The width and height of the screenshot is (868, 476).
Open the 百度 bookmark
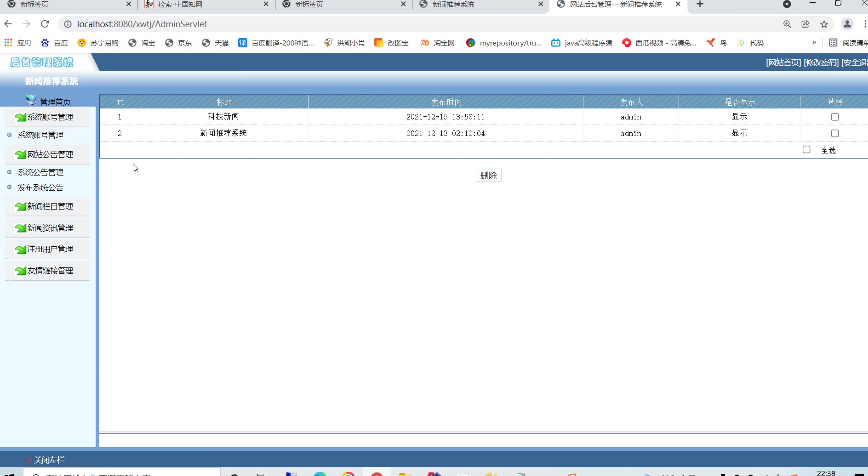[x=54, y=43]
